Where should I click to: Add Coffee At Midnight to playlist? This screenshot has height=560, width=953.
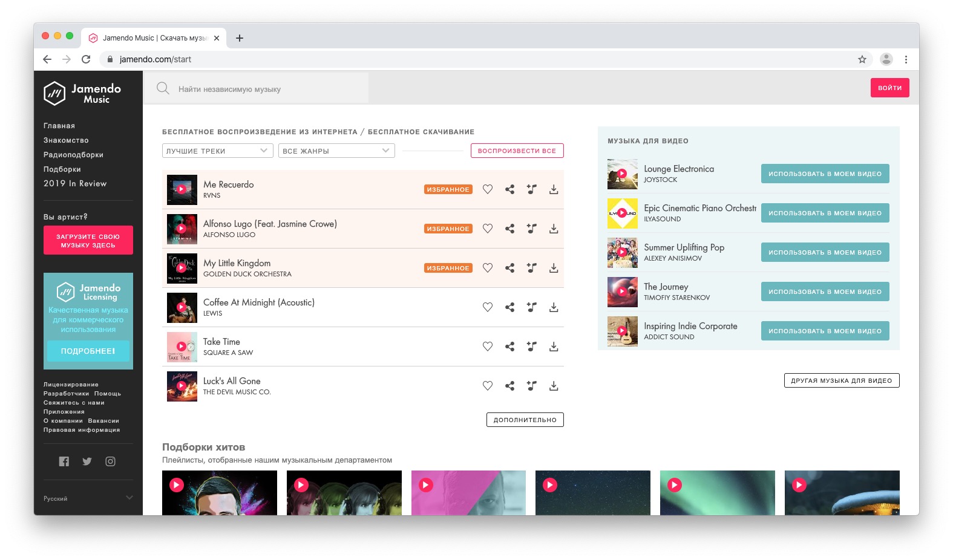531,307
